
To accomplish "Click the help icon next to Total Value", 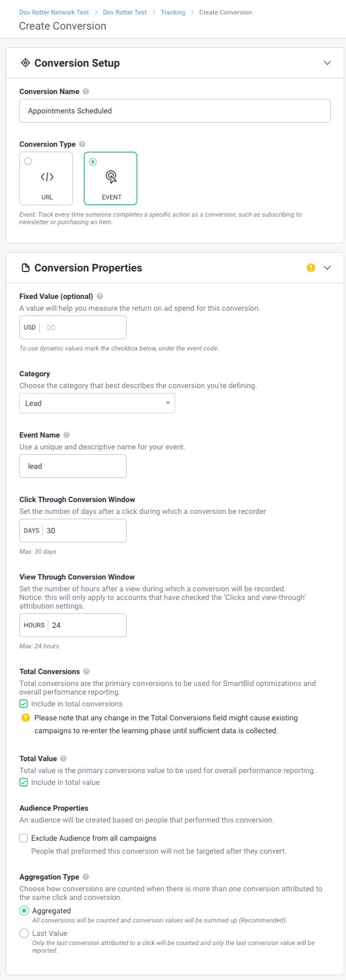I will [x=63, y=759].
